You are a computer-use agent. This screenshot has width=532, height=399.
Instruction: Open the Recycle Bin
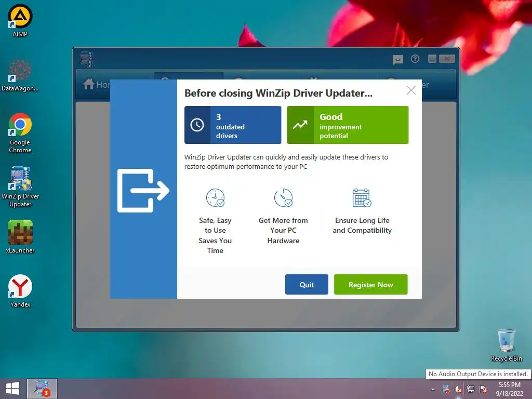pyautogui.click(x=506, y=345)
